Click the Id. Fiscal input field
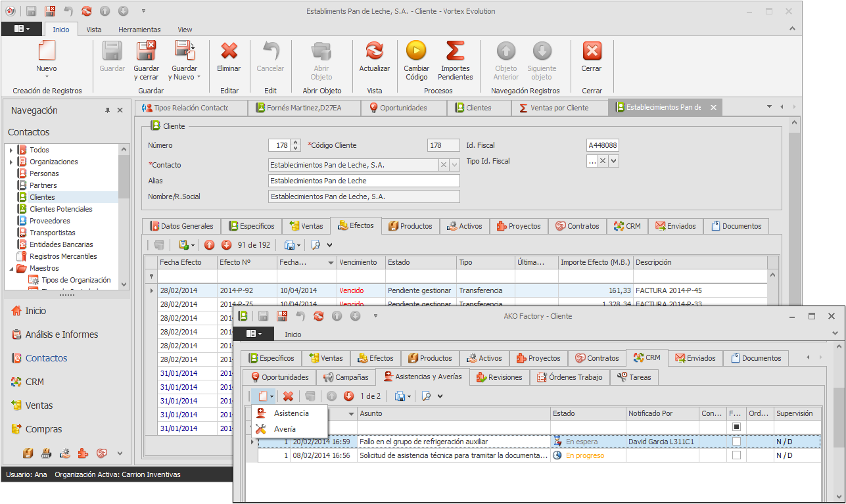The height and width of the screenshot is (504, 846). pos(603,145)
